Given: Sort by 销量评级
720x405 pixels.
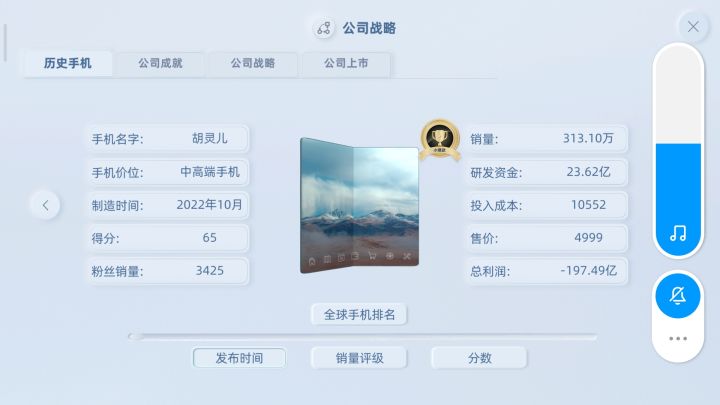Looking at the screenshot, I should click(359, 358).
